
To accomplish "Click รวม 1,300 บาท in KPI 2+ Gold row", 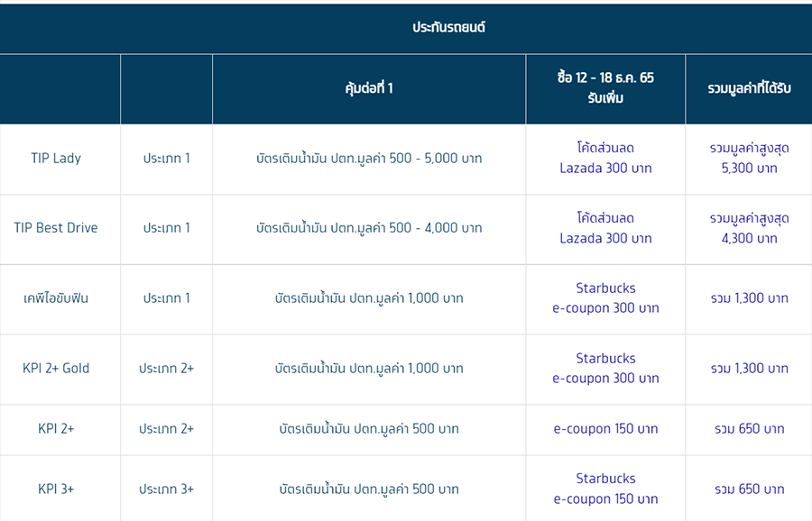I will (x=749, y=368).
